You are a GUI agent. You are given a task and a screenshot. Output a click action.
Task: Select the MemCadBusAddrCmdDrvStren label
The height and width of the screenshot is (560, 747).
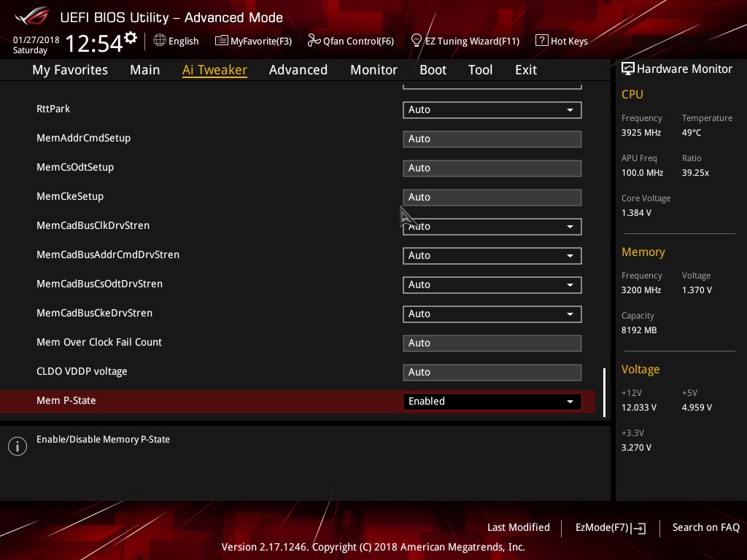[108, 254]
